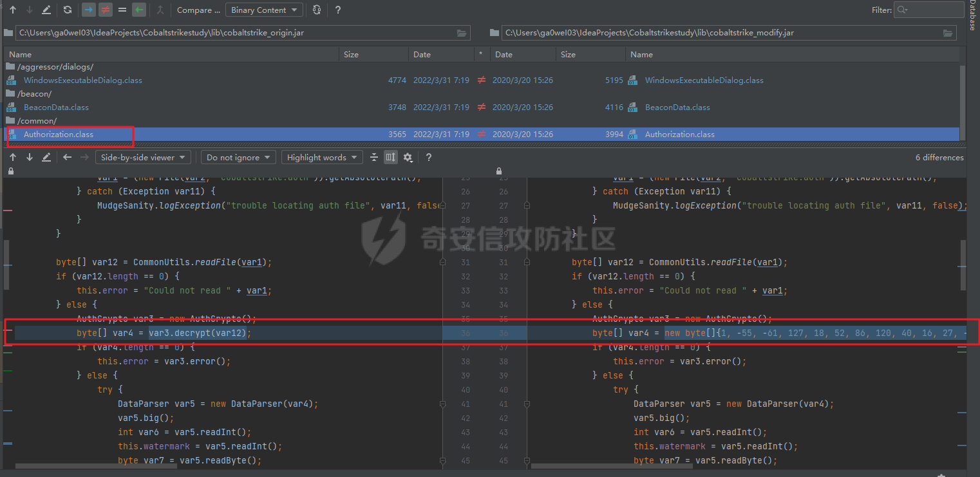980x477 pixels.
Task: Click the file list vertical scrollbar
Action: point(963,102)
